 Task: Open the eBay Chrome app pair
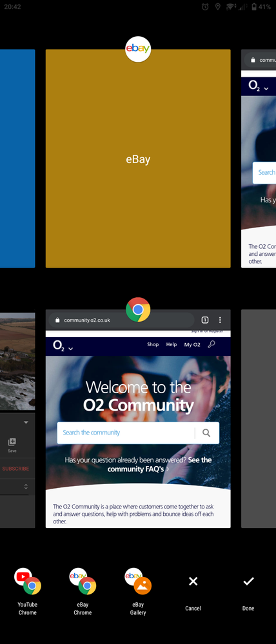click(x=83, y=591)
